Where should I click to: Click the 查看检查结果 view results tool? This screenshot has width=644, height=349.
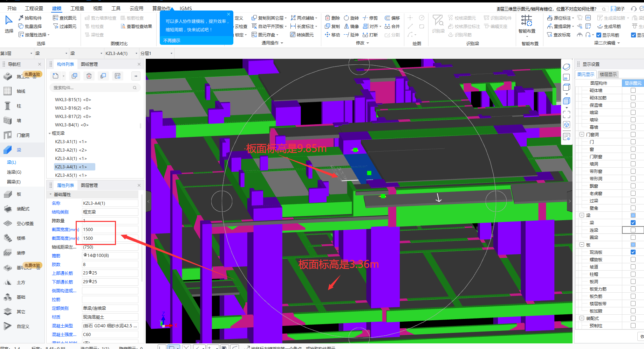coord(136,26)
